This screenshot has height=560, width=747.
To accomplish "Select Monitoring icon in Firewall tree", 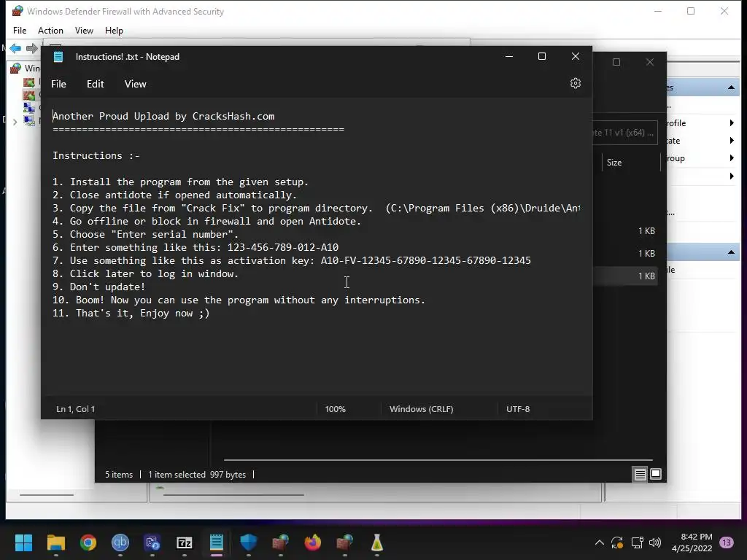I will [29, 121].
